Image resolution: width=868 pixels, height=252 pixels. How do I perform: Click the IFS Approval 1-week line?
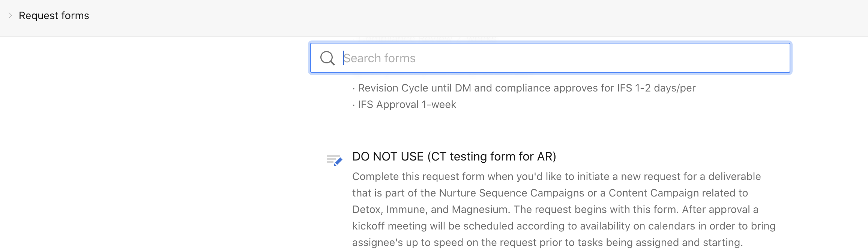pos(407,105)
